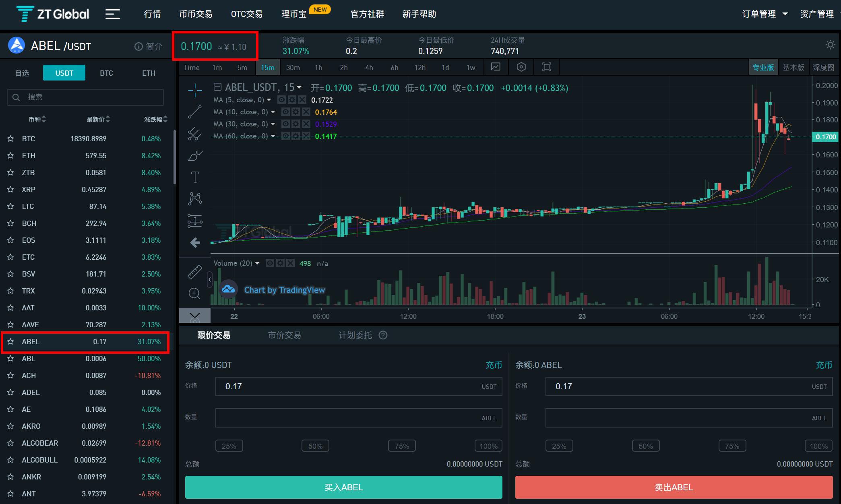The image size is (841, 504).
Task: Collapse the ABEL_USDT legend toggle box
Action: [x=217, y=87]
